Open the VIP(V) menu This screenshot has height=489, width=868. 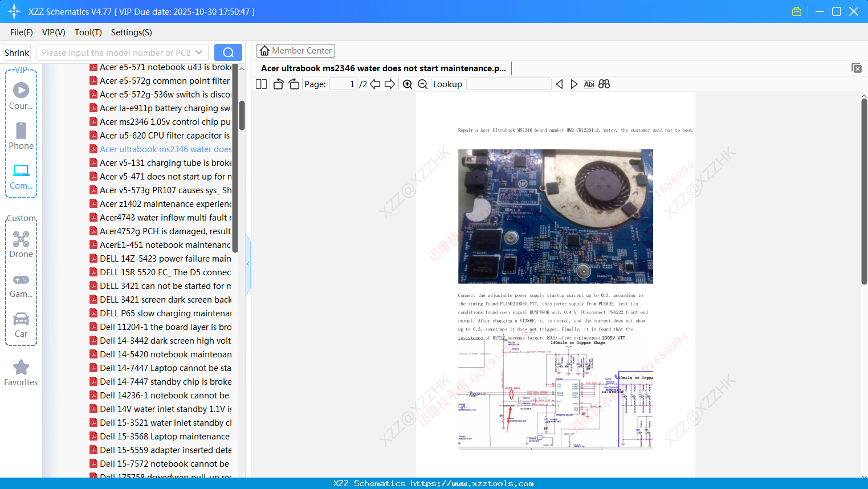tap(54, 32)
